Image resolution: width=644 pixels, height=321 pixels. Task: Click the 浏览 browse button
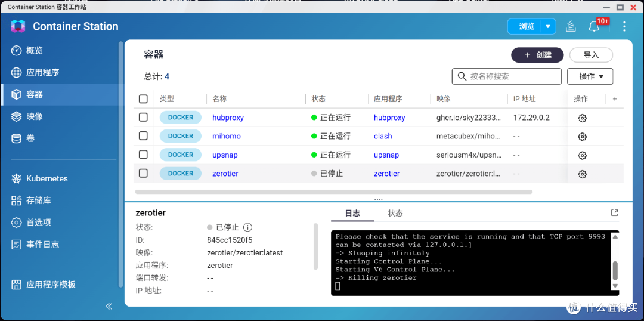(x=524, y=27)
